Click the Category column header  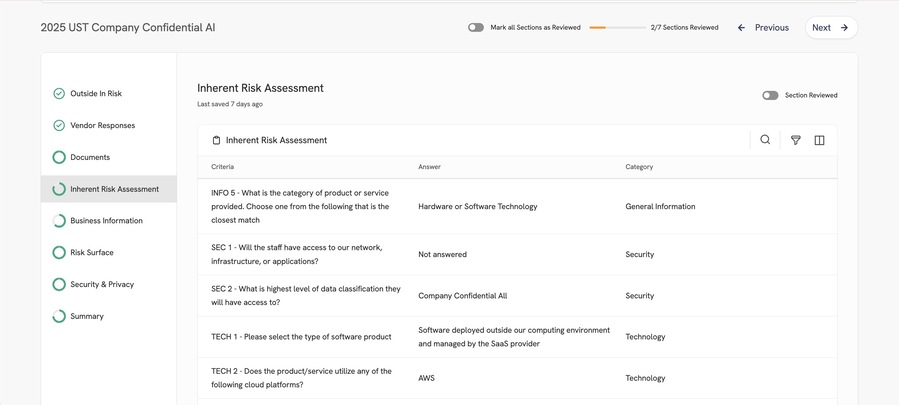point(639,167)
